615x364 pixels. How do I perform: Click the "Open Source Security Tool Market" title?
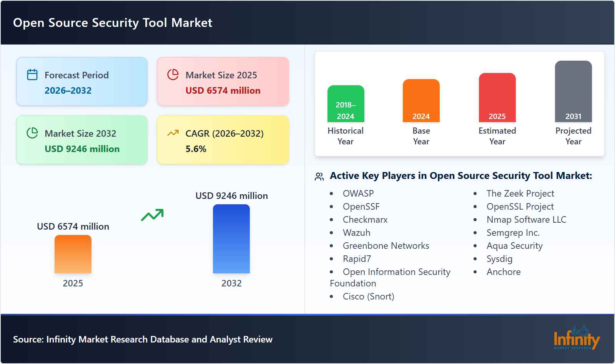(x=113, y=23)
